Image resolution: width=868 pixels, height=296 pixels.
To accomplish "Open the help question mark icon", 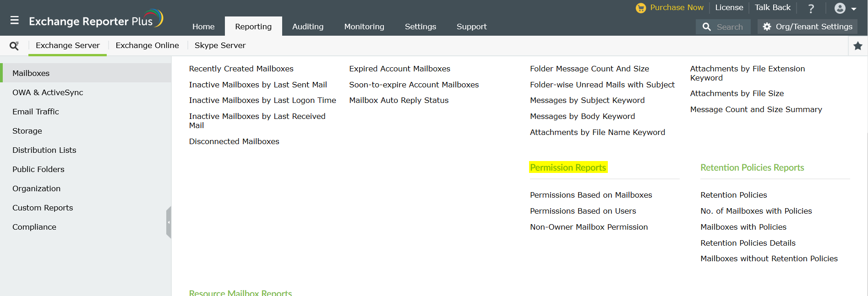I will click(811, 8).
